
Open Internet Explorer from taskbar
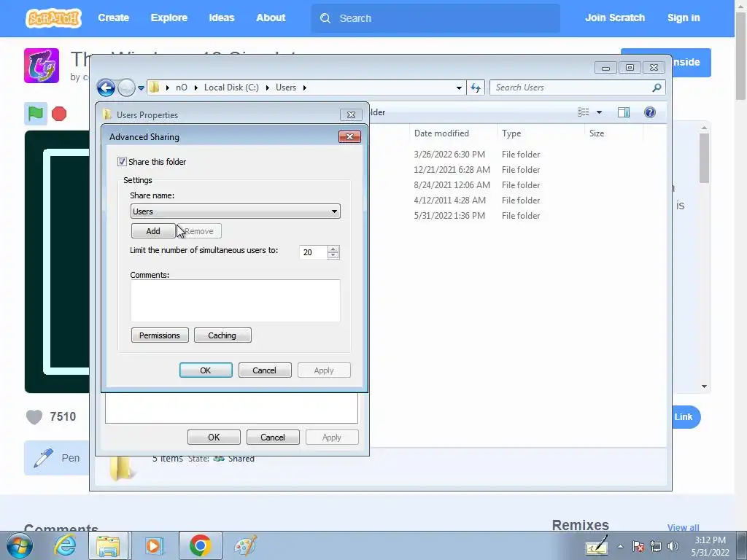coord(65,545)
